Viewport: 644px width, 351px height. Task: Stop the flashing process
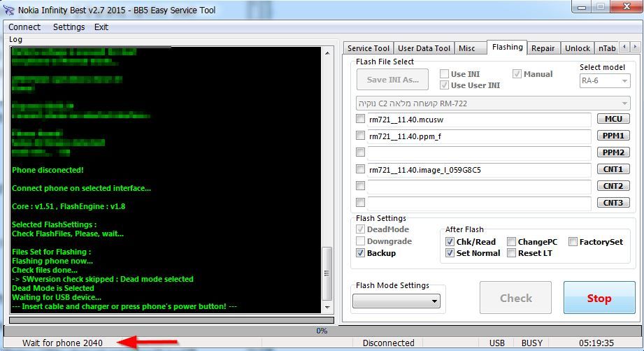[x=599, y=298]
